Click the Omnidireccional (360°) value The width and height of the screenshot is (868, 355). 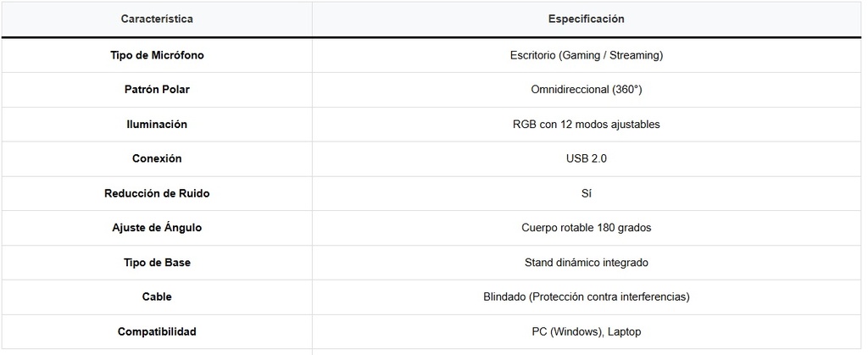(586, 89)
